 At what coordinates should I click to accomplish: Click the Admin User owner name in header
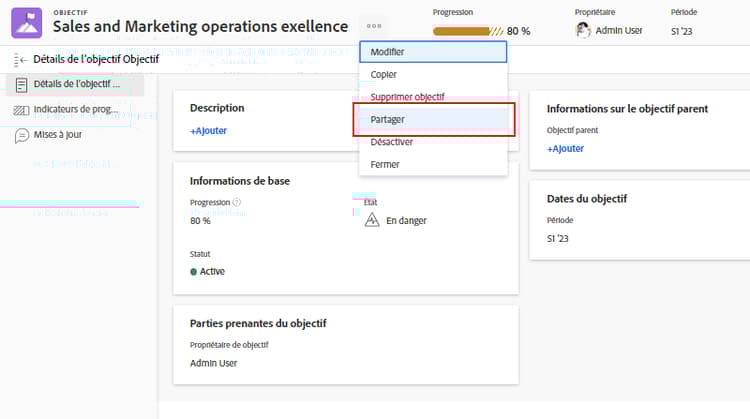tap(619, 31)
